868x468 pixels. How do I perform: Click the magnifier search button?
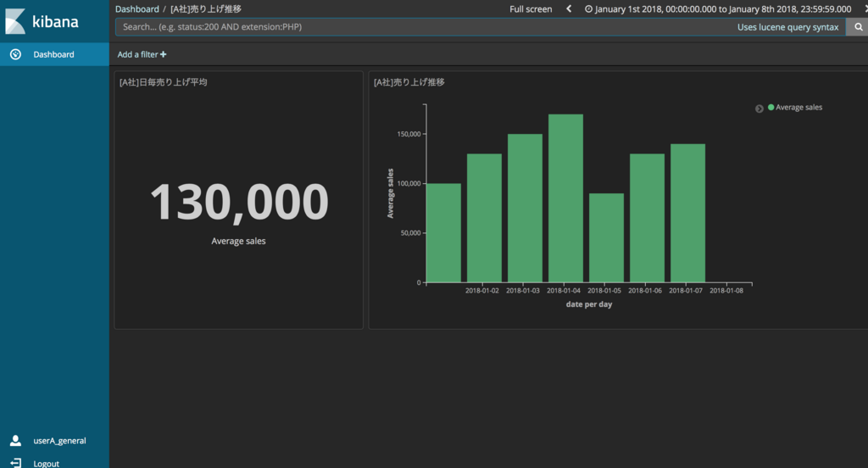coord(858,26)
